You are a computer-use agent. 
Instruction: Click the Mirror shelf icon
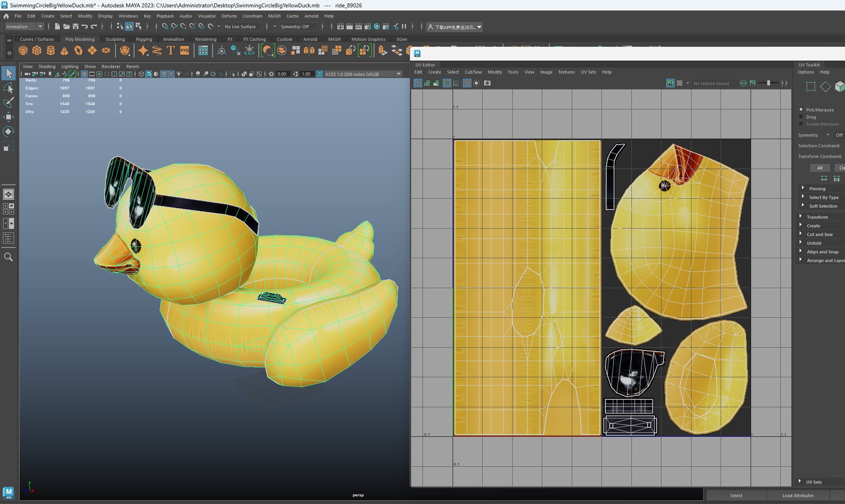click(x=309, y=50)
